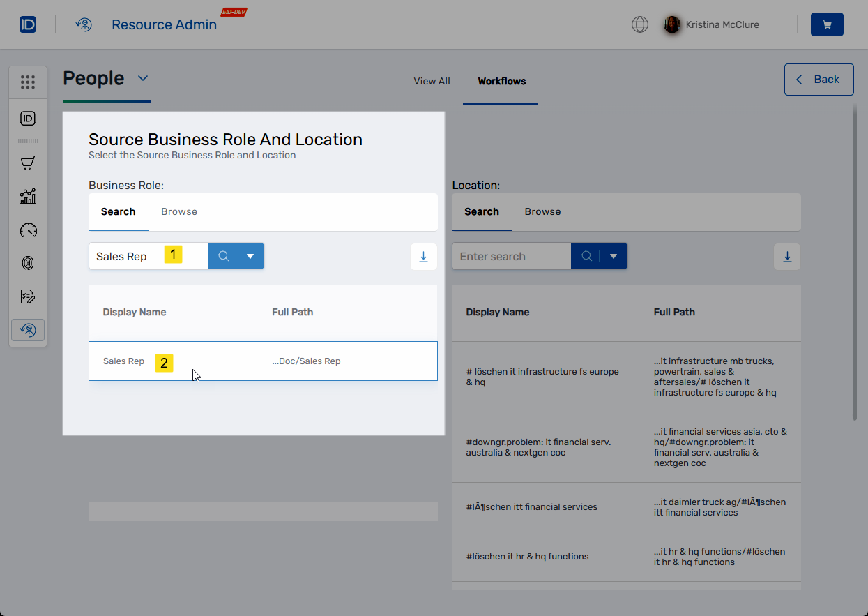Select the highlighted Resource Admin sidebar icon

28,330
